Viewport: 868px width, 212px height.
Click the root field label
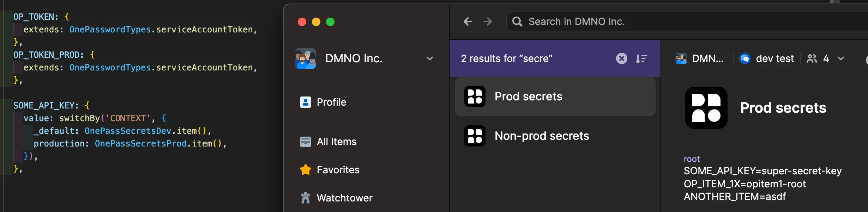tap(692, 159)
